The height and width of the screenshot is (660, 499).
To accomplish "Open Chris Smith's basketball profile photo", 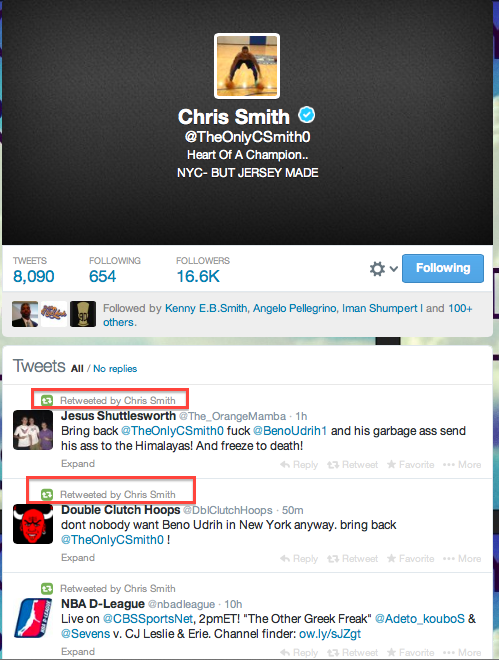I will click(247, 66).
